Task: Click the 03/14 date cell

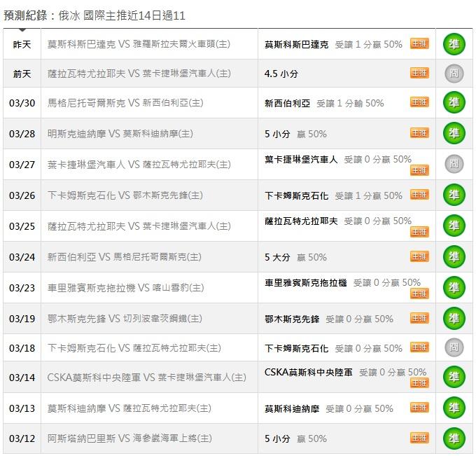Action: (x=22, y=378)
